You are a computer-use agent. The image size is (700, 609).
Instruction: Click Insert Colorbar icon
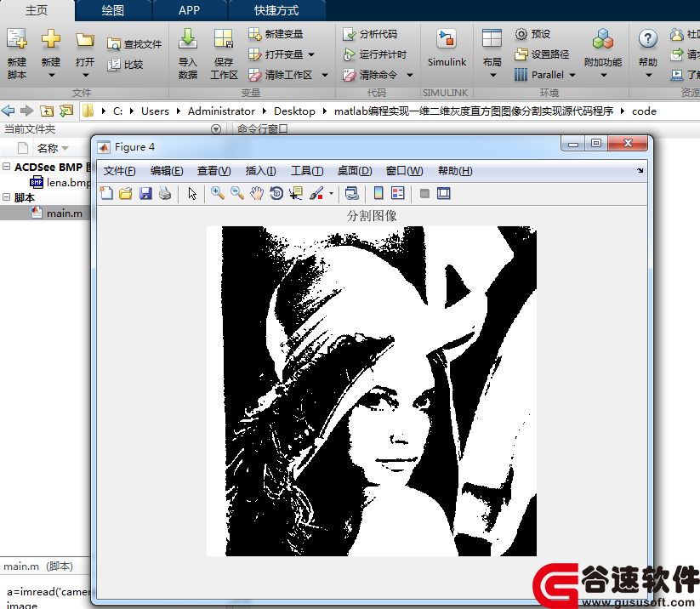pyautogui.click(x=378, y=193)
